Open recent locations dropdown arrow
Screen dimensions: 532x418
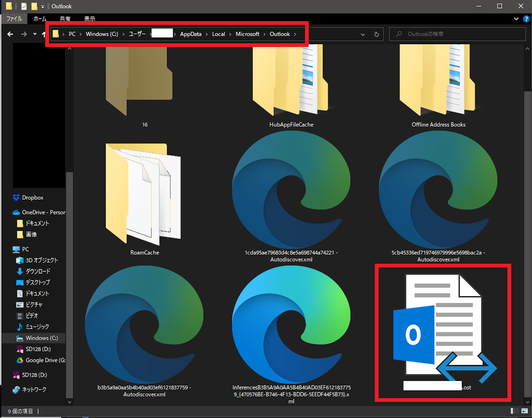point(35,34)
